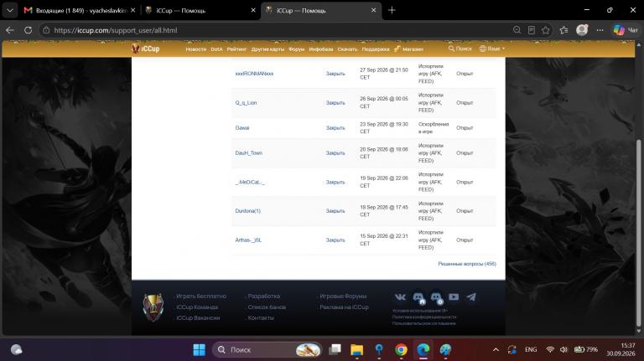The width and height of the screenshot is (644, 361).
Task: Click Закрыть for the Arthas-_JSL ticket
Action: (335, 240)
